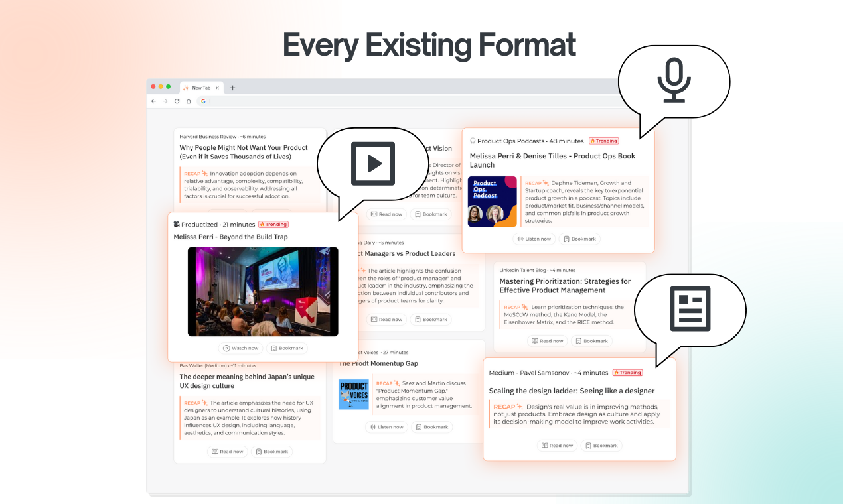Click Trending badge on Productized card

click(x=273, y=225)
